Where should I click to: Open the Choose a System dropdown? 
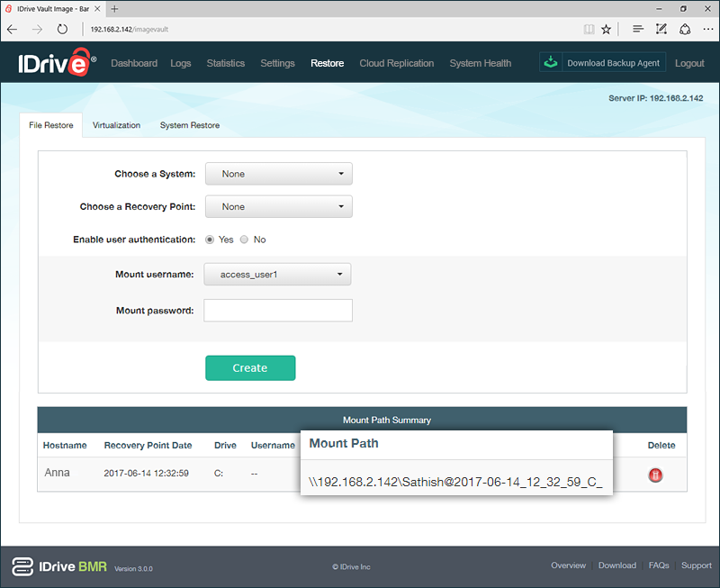[278, 173]
